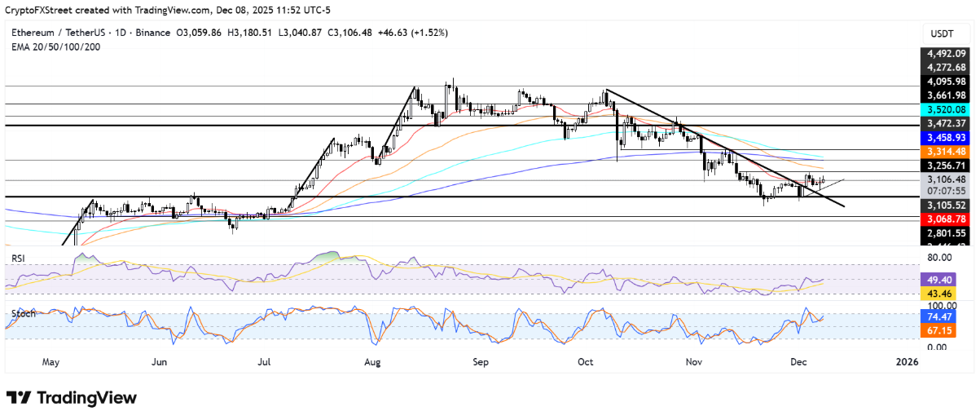Select the EMA 20/50/100/200 indicator label
Viewport: 980px width, 420px height.
(55, 46)
